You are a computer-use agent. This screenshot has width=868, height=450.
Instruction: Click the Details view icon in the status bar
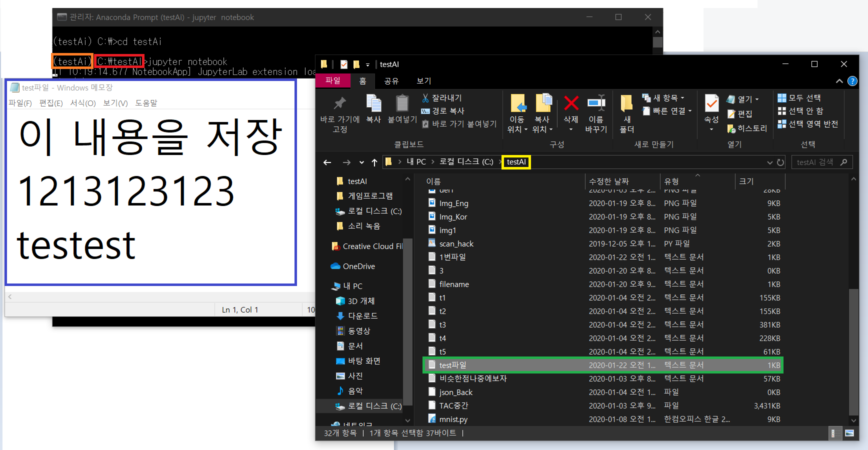(x=833, y=433)
